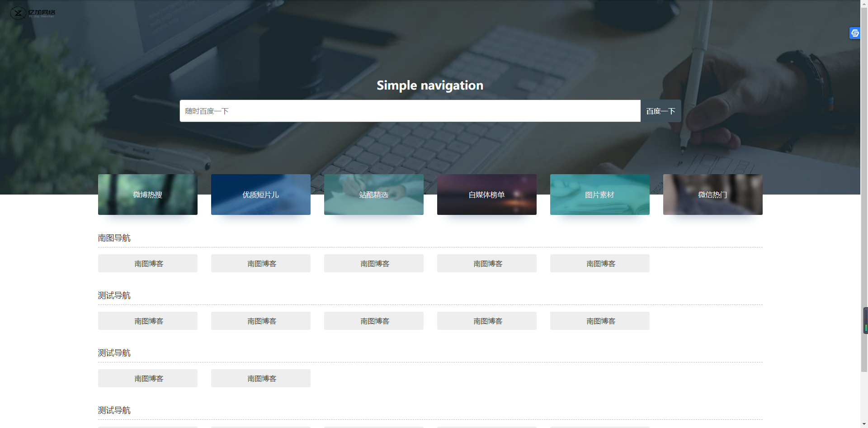Open the 微博热搜 card
Viewport: 868px width, 428px height.
pos(148,195)
